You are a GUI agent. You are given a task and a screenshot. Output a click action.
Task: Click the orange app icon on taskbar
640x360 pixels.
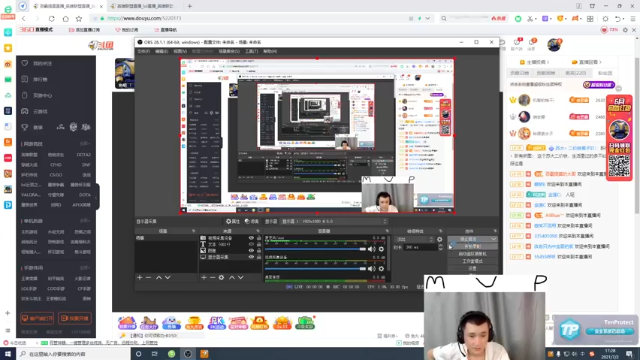click(x=204, y=354)
